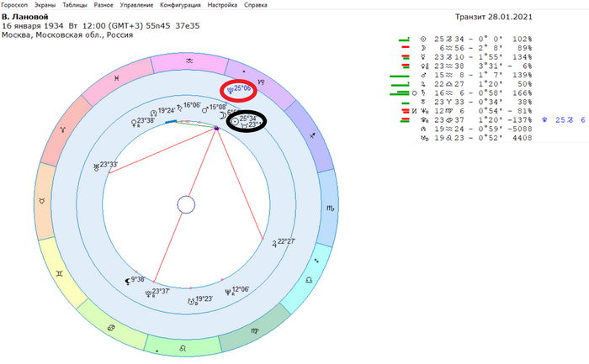
Task: Select Uranus glyph at 23°33' in the chart
Action: (x=96, y=167)
